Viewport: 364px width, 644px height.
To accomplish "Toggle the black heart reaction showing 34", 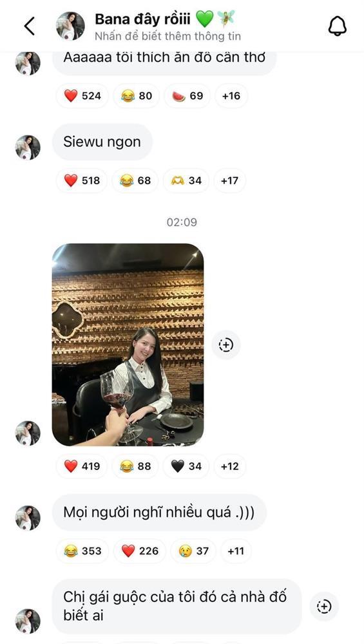I will coord(186,466).
